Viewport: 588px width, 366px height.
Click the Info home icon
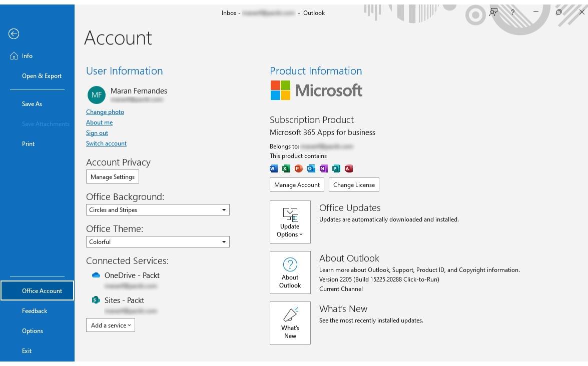click(14, 56)
